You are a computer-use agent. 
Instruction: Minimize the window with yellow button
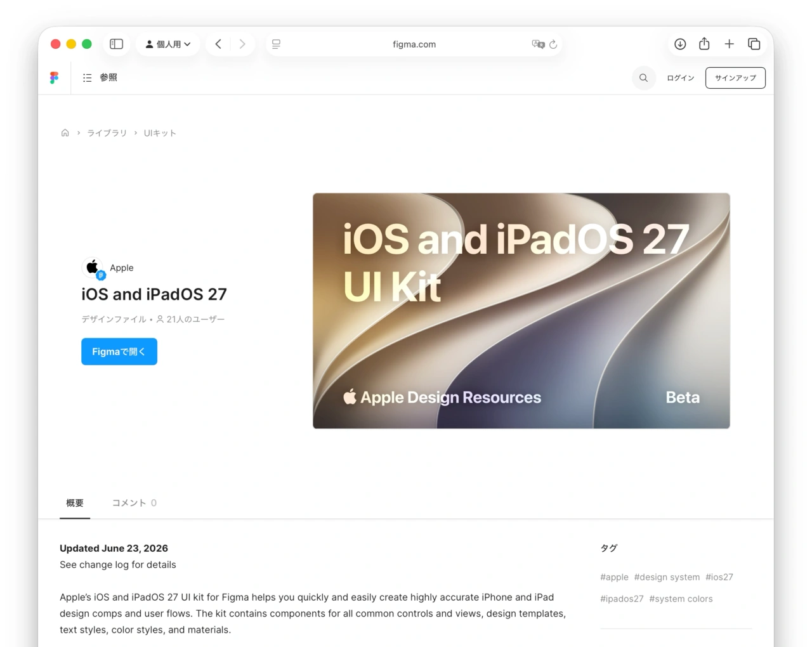click(71, 44)
